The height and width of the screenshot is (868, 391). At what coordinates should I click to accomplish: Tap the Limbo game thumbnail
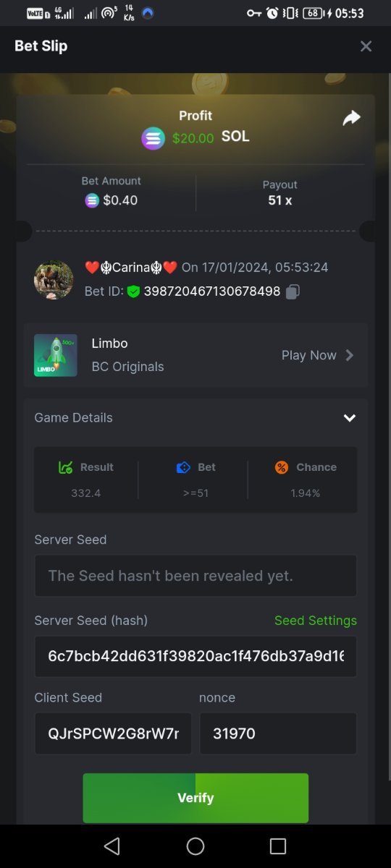tap(56, 355)
